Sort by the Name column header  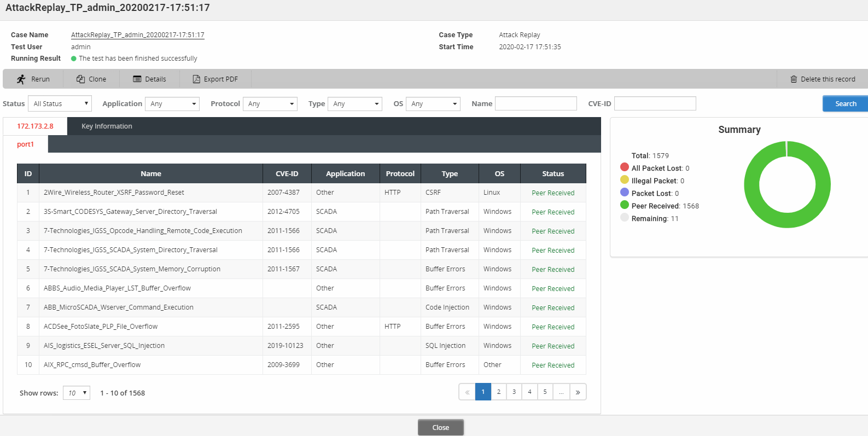tap(151, 173)
